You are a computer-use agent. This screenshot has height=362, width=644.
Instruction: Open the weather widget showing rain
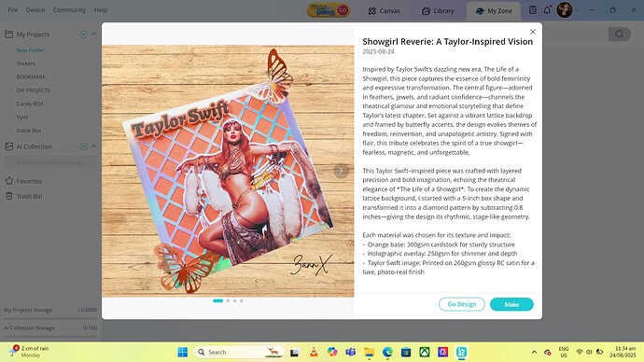(30, 352)
